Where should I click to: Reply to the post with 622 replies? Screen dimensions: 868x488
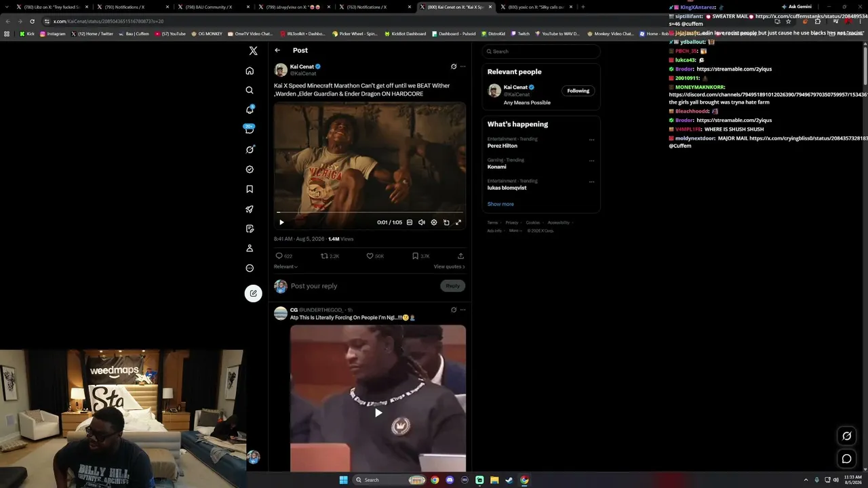[x=284, y=256]
